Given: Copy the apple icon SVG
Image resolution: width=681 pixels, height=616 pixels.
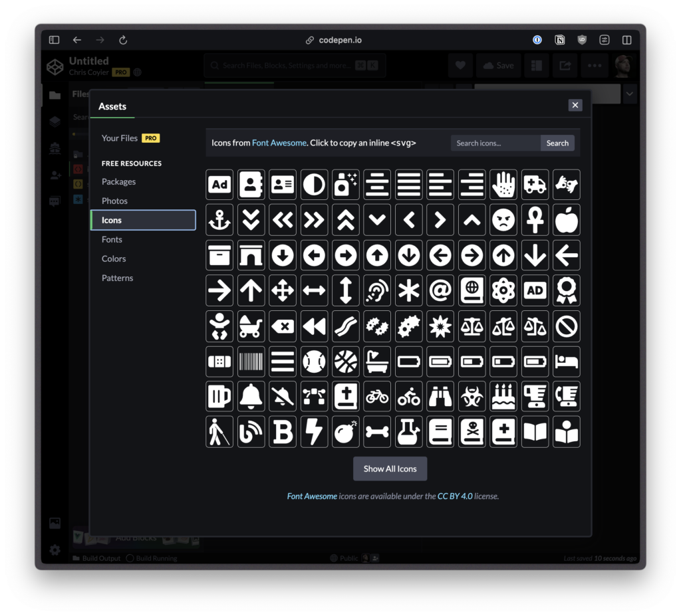Looking at the screenshot, I should click(566, 220).
